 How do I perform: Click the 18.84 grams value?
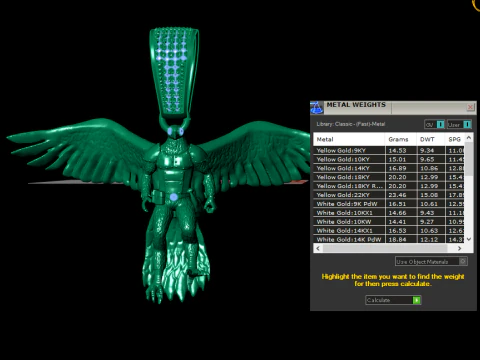(x=397, y=239)
